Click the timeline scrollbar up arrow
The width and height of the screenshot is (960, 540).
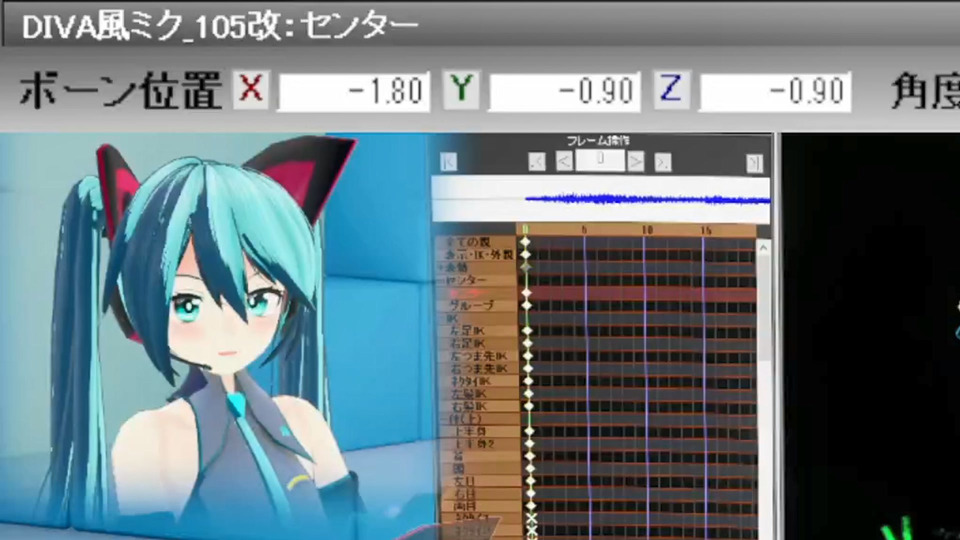(x=763, y=248)
